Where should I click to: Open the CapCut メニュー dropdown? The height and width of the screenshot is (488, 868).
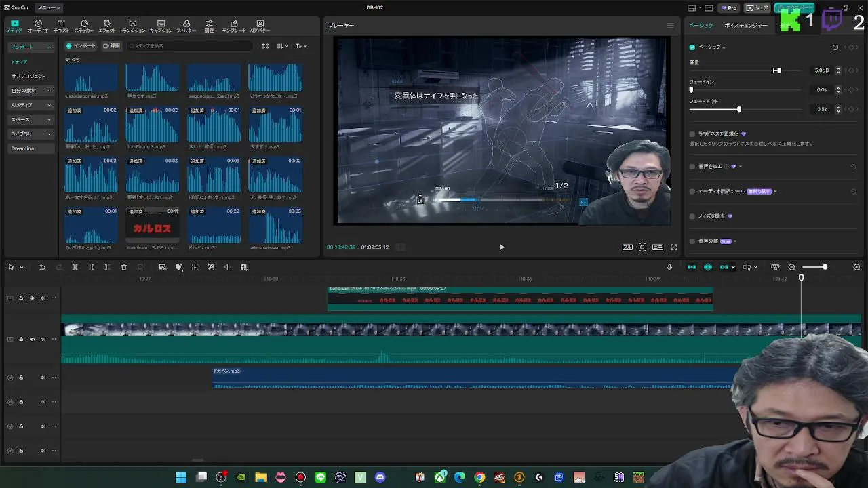point(49,8)
